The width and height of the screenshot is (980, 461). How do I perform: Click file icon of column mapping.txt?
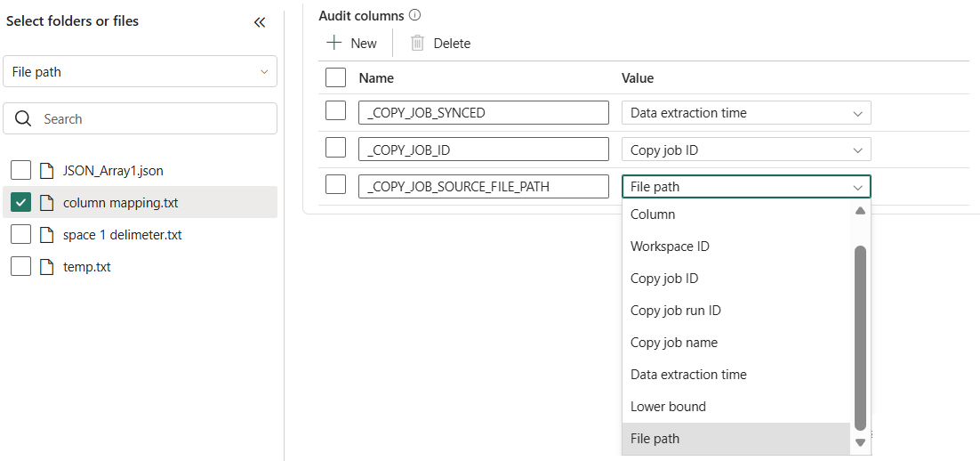[x=46, y=203]
